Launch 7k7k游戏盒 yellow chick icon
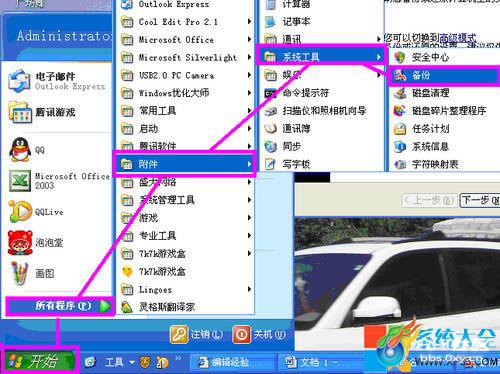This screenshot has width=500, height=374. coord(127,272)
